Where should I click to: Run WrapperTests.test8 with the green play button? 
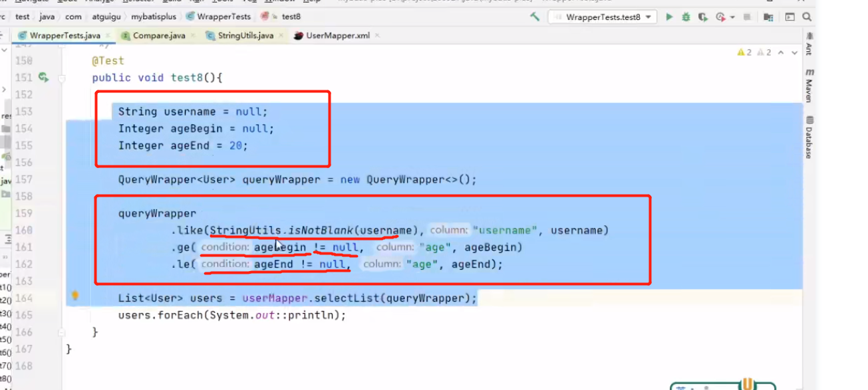(669, 17)
